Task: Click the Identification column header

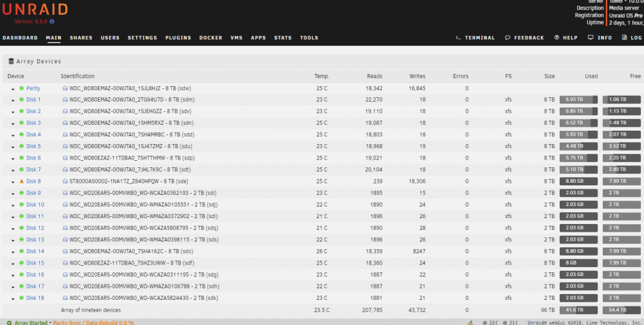Action: (x=78, y=77)
